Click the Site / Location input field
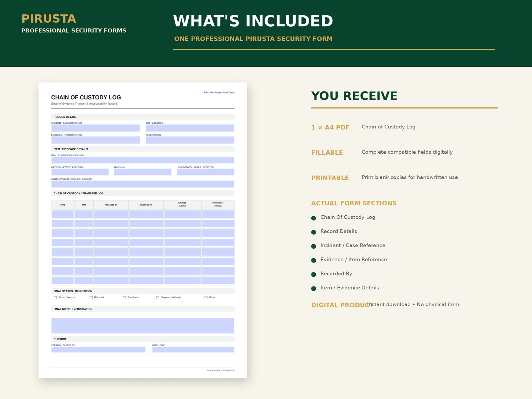 point(190,128)
